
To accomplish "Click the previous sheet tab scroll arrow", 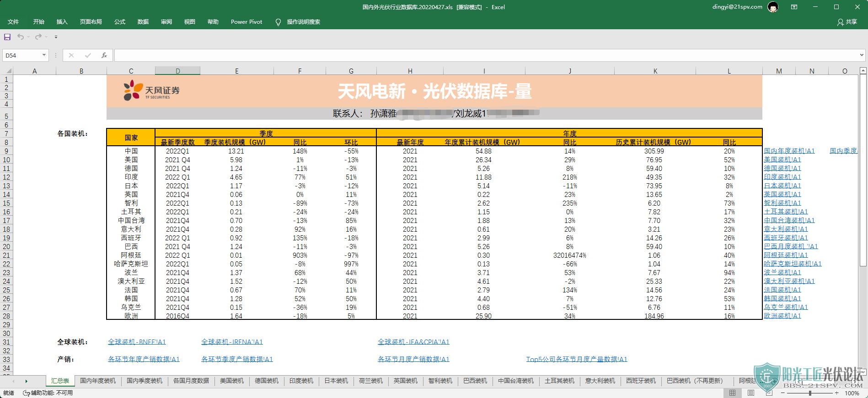I will pos(13,381).
